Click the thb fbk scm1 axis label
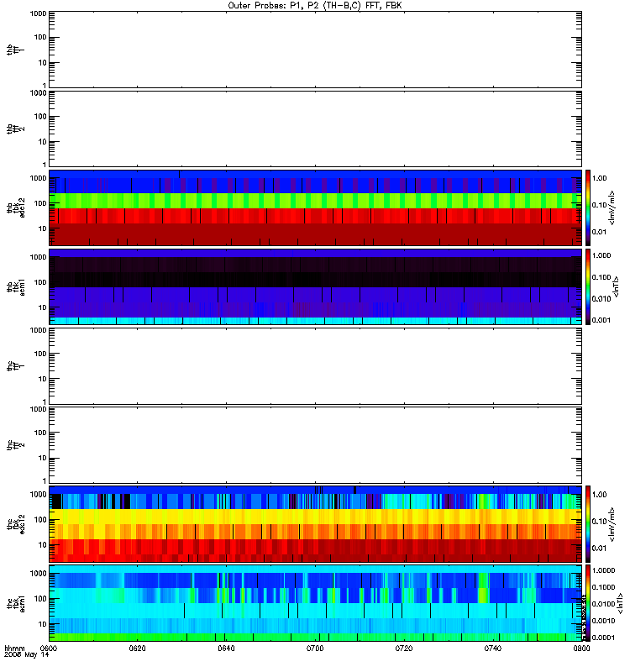Viewport: 630px width, 672px height. (x=15, y=286)
